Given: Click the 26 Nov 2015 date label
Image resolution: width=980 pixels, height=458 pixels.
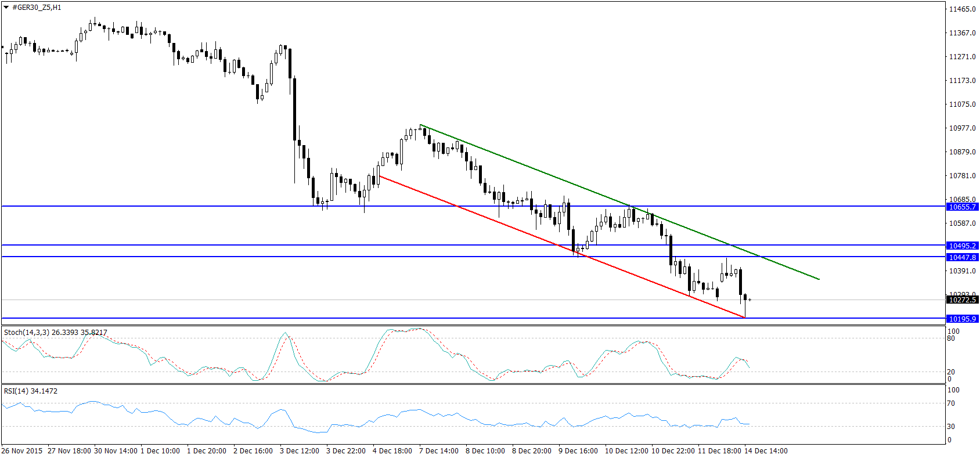Looking at the screenshot, I should 22,451.
